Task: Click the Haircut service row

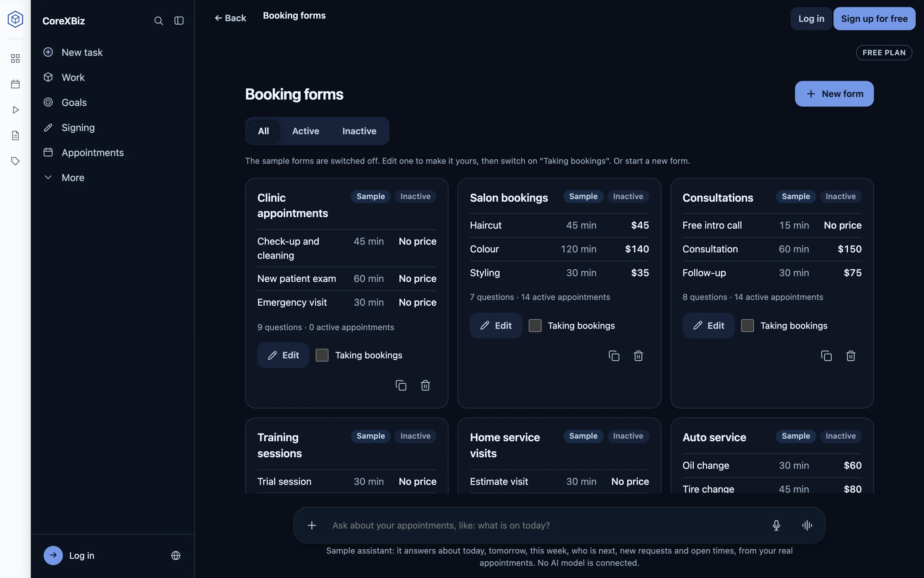Action: [559, 225]
